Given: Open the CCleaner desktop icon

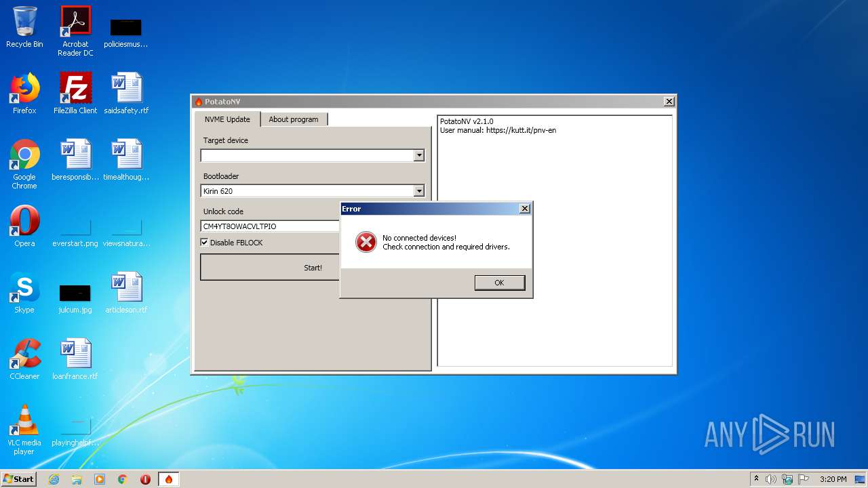Looking at the screenshot, I should click(x=24, y=359).
